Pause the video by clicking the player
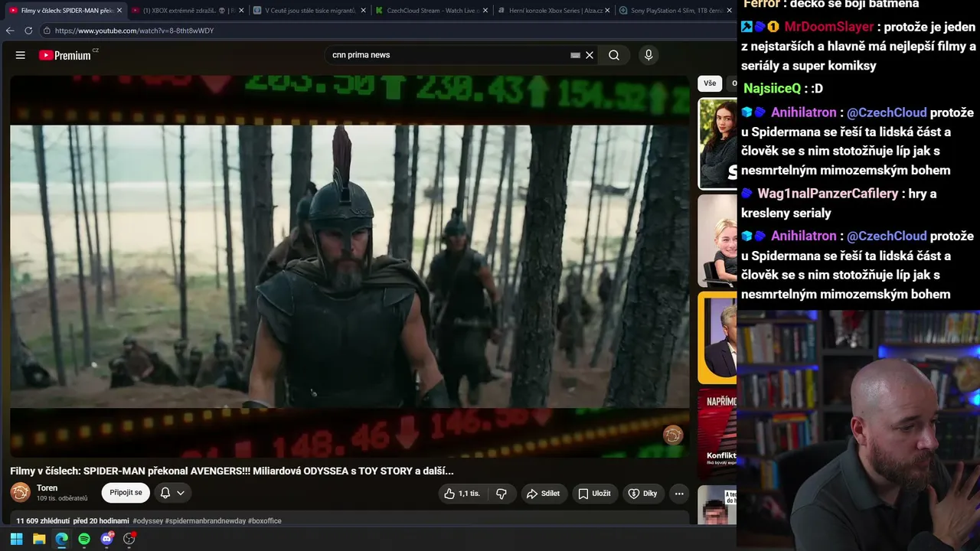Viewport: 980px width, 551px height. click(350, 266)
